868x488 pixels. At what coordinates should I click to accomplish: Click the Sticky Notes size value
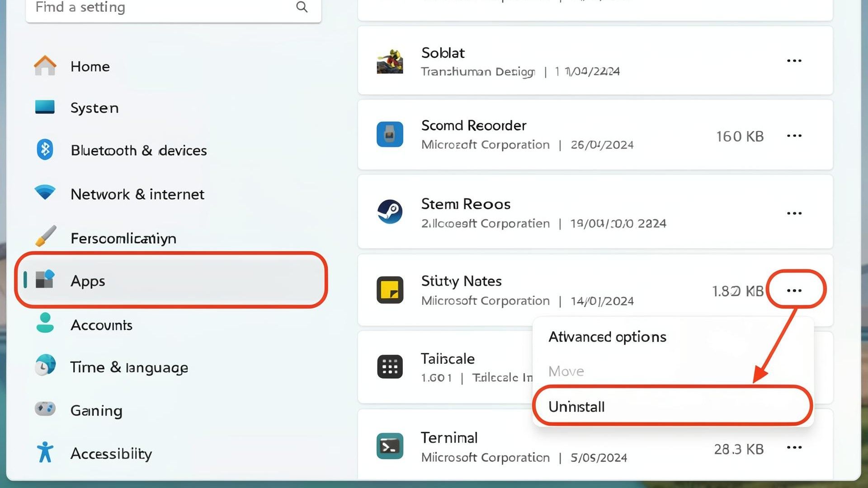click(737, 291)
